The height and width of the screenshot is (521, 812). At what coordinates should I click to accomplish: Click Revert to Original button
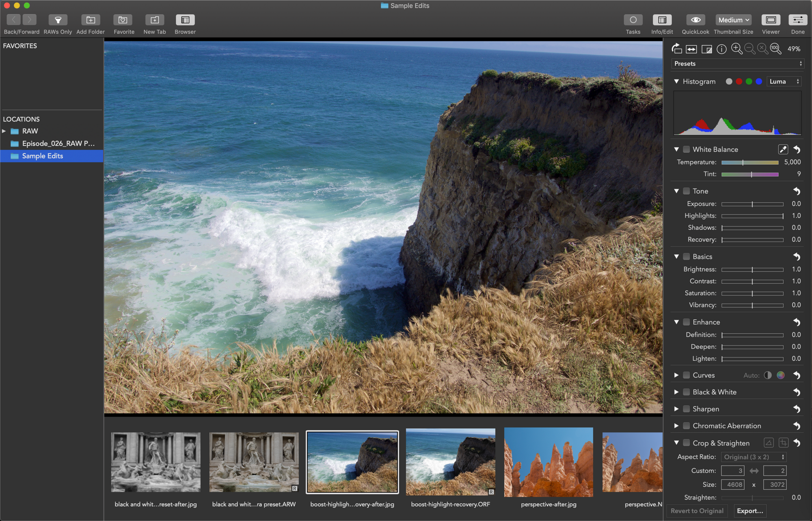pyautogui.click(x=697, y=511)
